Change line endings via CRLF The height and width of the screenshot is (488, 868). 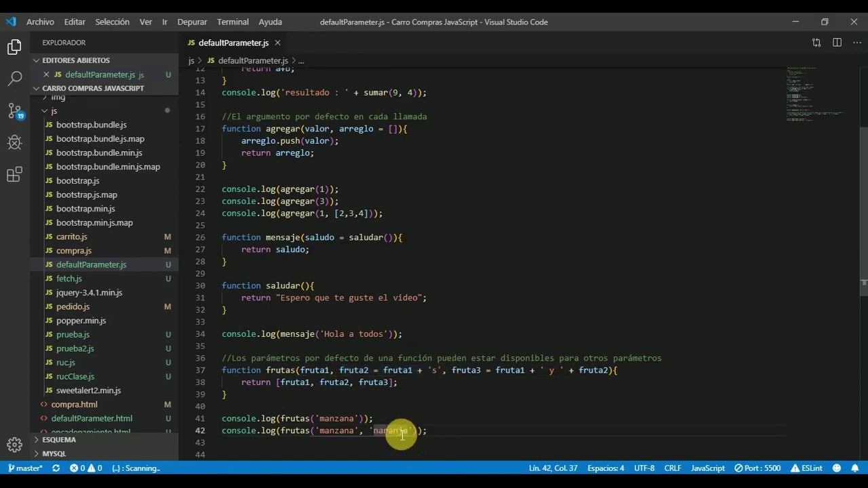[x=673, y=468]
